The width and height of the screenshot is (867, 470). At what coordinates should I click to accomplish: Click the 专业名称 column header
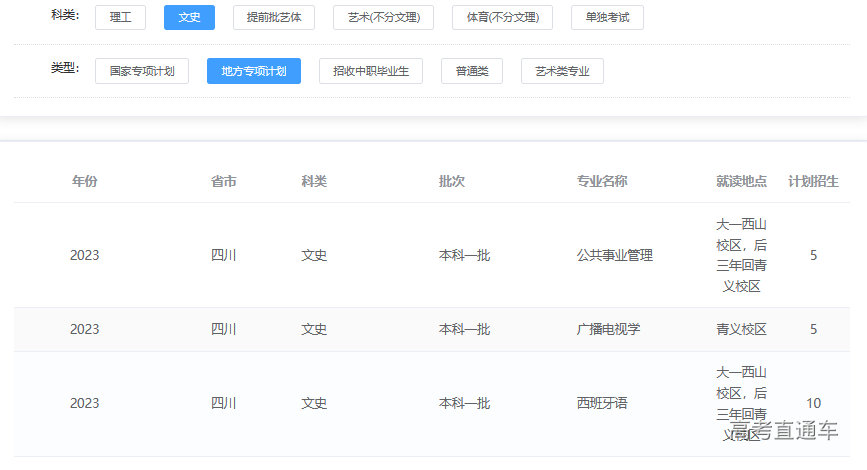click(x=602, y=181)
